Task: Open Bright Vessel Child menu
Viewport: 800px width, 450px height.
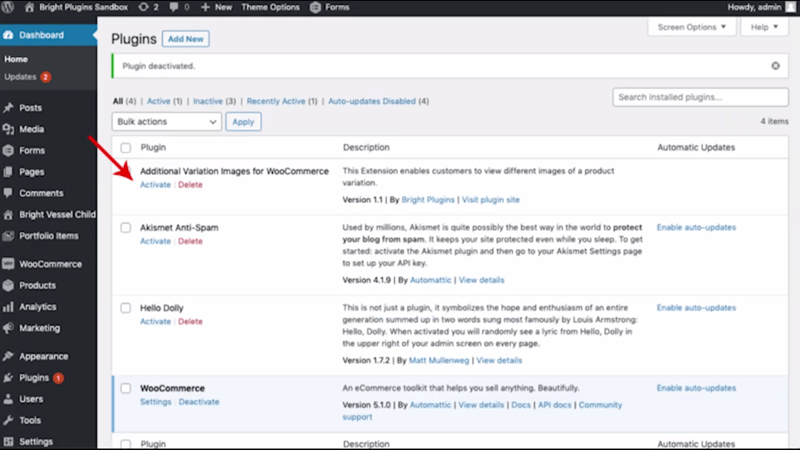Action: pos(57,215)
